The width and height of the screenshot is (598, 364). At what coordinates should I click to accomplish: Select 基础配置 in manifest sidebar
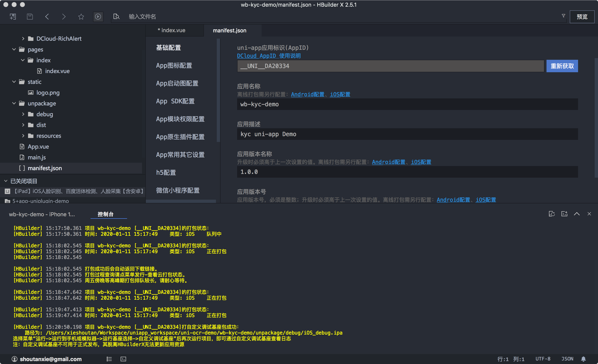169,48
